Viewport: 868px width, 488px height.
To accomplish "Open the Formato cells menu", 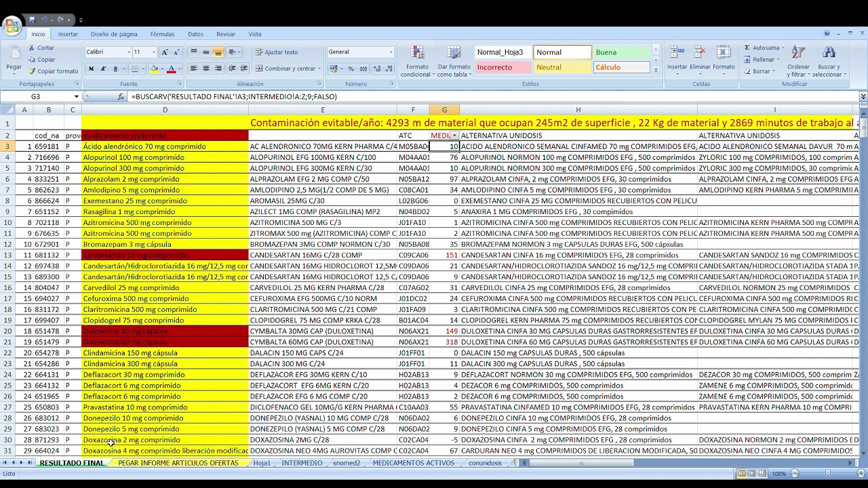I will click(x=724, y=61).
